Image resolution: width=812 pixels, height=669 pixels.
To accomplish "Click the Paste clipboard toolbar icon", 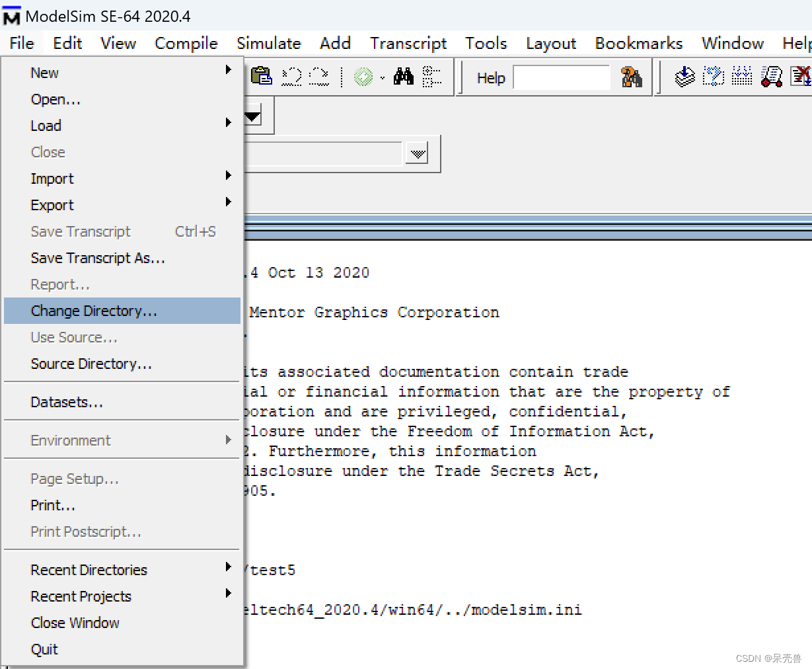I will (x=261, y=77).
